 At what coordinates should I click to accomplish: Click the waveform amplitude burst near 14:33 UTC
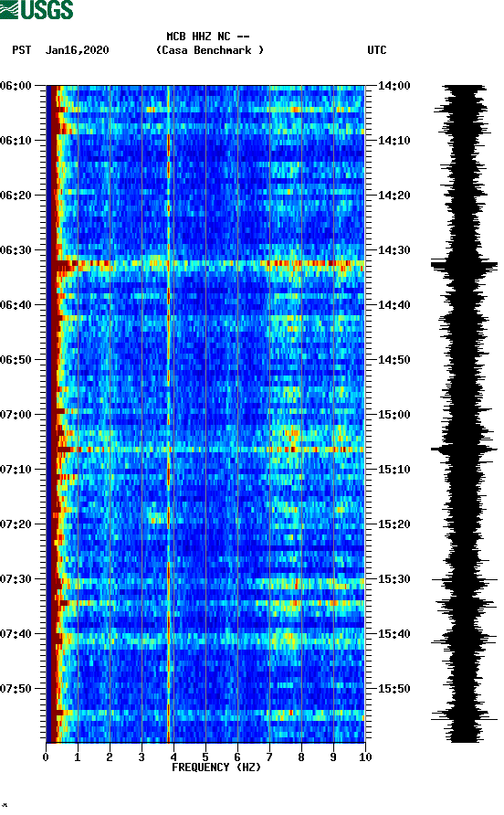[464, 265]
